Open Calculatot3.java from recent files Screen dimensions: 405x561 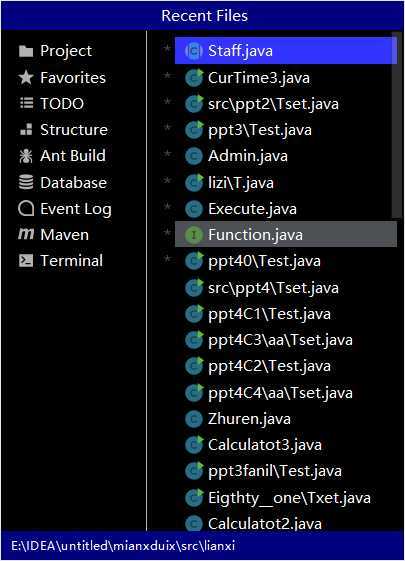[286, 445]
